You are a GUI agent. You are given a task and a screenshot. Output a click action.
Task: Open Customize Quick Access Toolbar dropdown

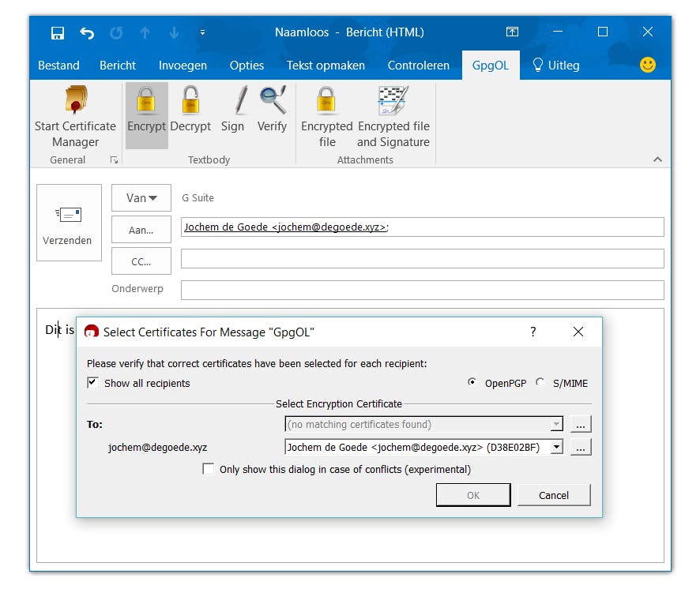coord(202,32)
